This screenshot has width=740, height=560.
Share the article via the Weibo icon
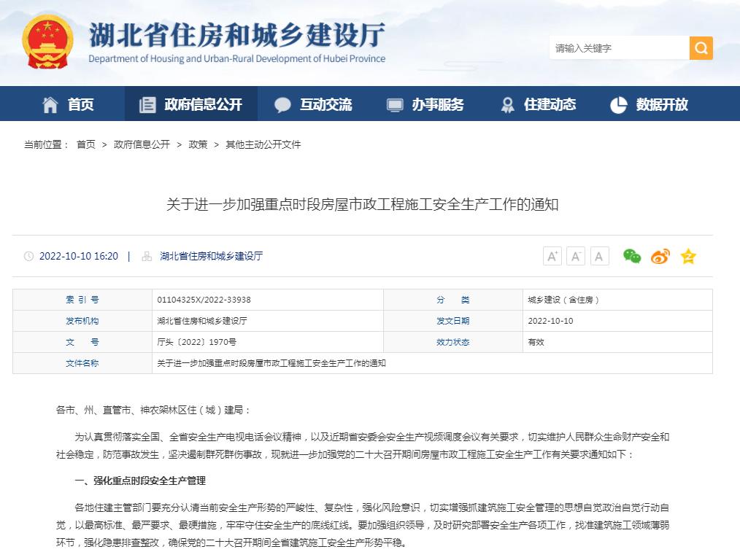tap(660, 256)
